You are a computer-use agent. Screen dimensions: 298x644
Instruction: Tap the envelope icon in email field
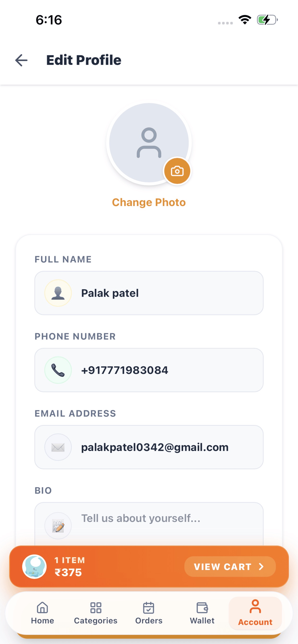click(58, 447)
